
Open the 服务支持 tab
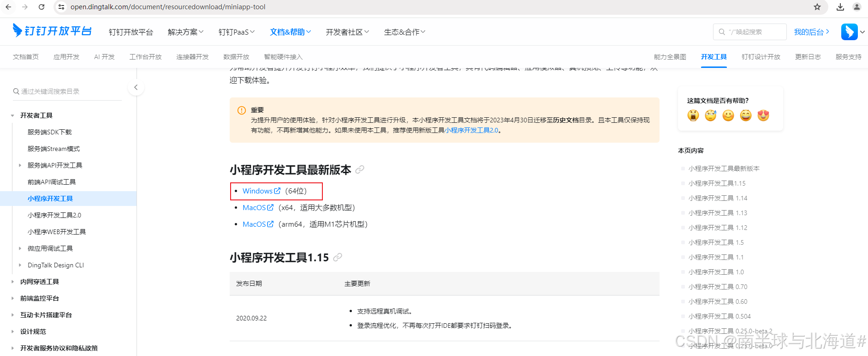pyautogui.click(x=849, y=57)
